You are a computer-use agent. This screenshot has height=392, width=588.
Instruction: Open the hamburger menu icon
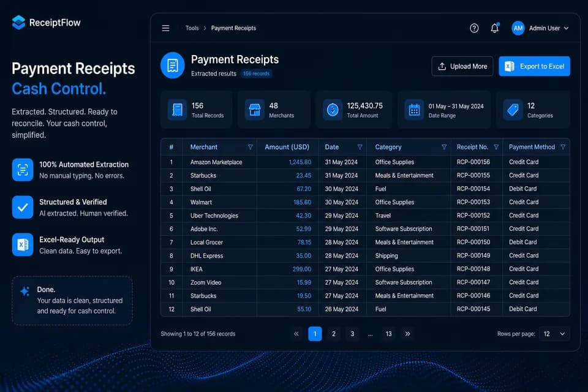tap(165, 28)
